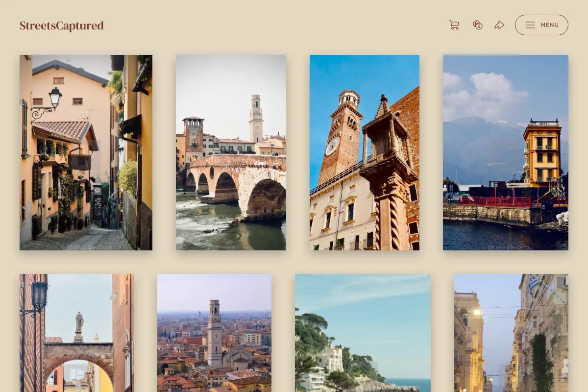Open the MENU button
588x392 pixels.
pyautogui.click(x=541, y=25)
